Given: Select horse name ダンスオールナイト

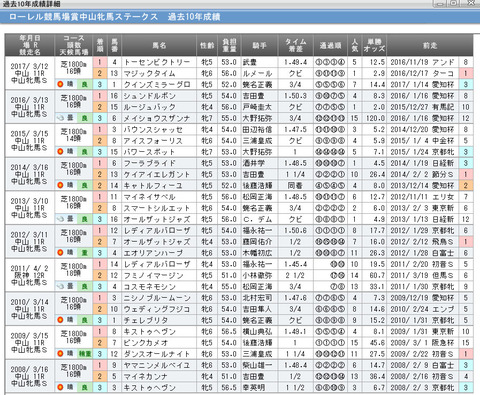Looking at the screenshot, I should [157, 354].
